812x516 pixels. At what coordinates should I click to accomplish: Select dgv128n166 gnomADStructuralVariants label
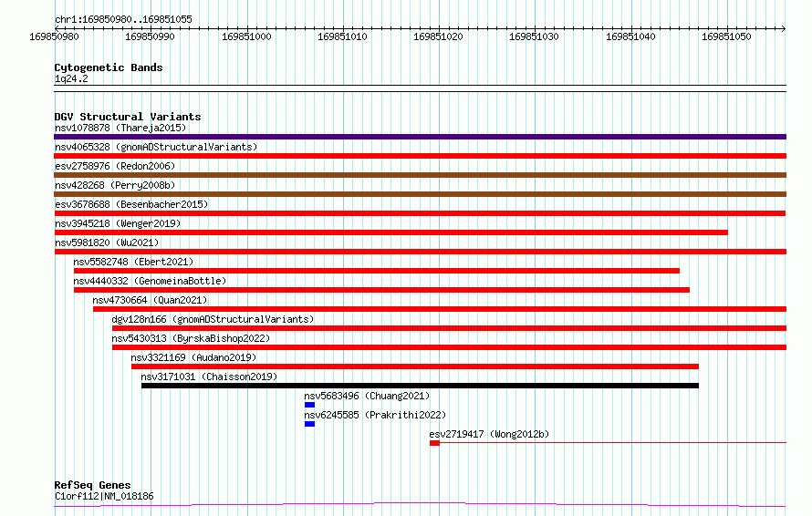pyautogui.click(x=213, y=319)
